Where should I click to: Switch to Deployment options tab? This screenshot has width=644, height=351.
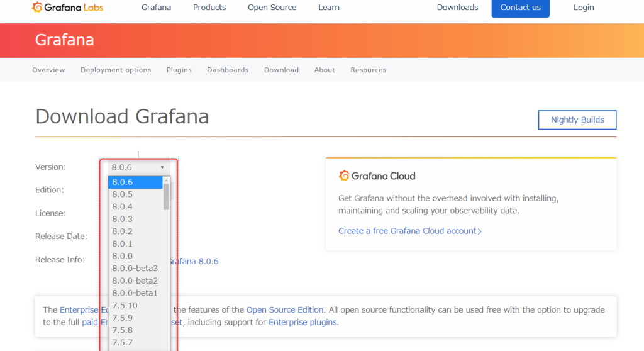pos(116,70)
